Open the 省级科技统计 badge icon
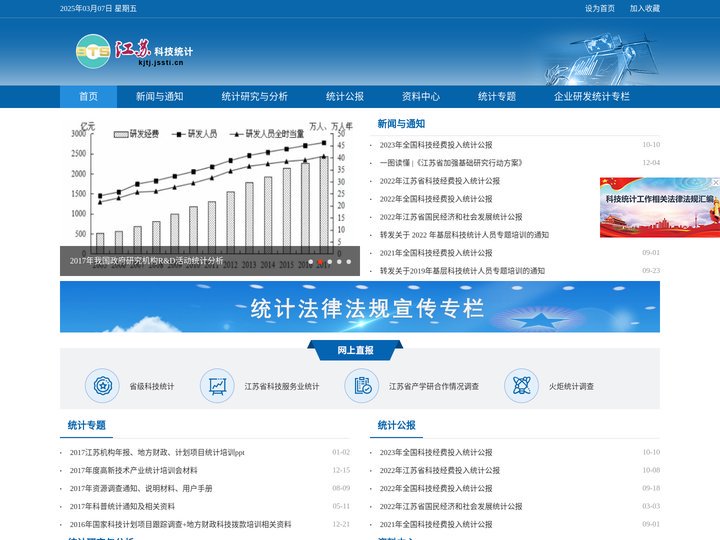 click(x=102, y=386)
